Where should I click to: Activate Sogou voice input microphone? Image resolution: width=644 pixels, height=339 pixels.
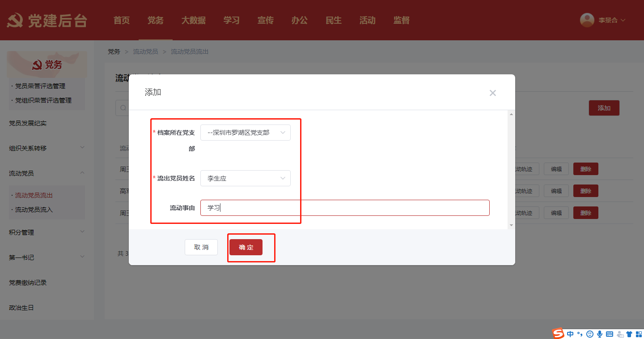(599, 334)
